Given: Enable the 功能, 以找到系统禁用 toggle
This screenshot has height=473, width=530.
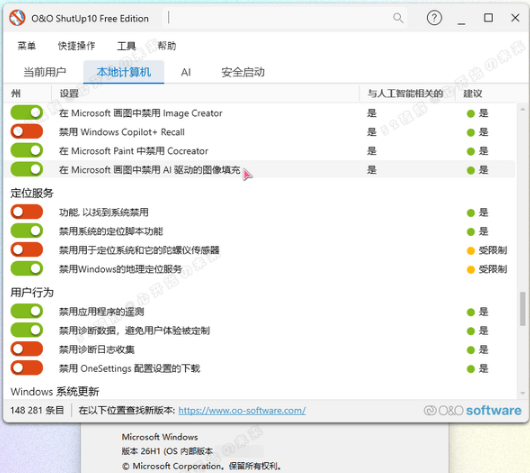Looking at the screenshot, I should tap(27, 212).
